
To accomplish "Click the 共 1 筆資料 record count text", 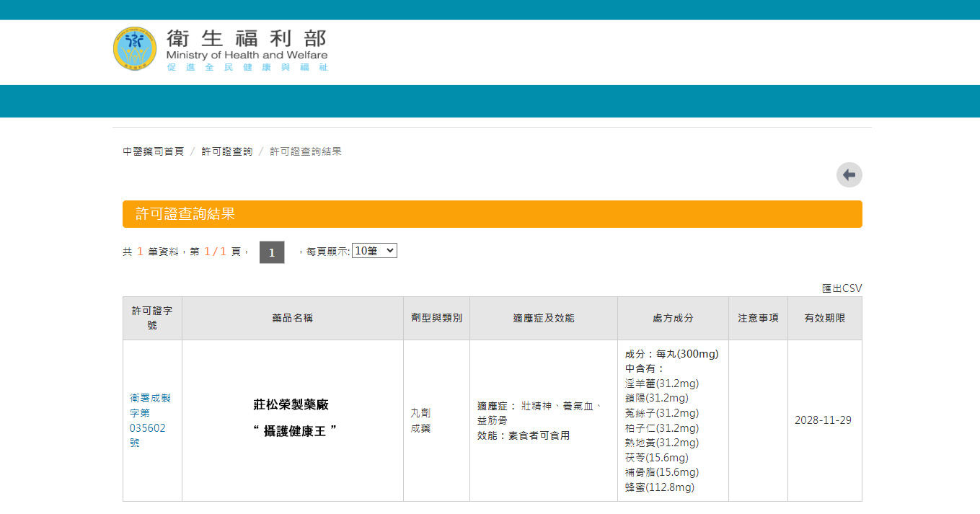I will [x=150, y=252].
